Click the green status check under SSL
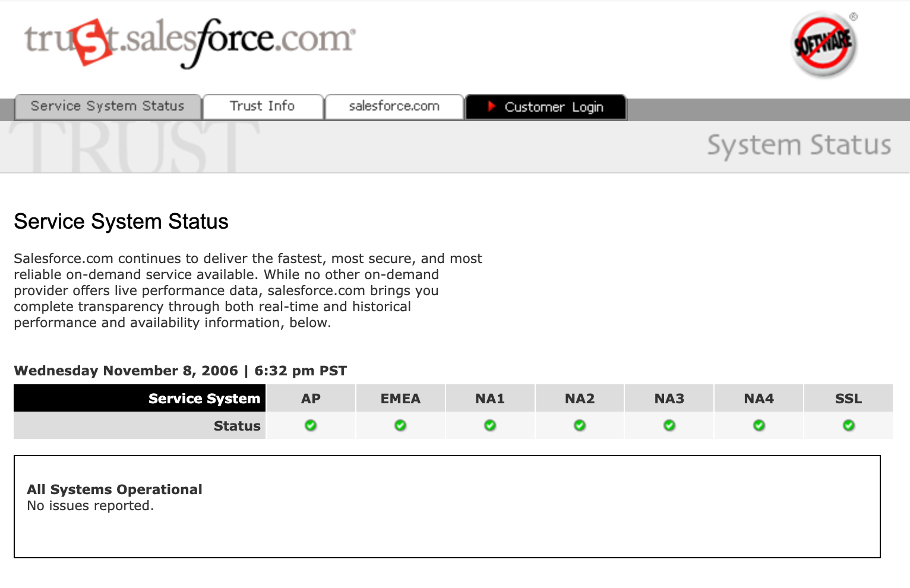This screenshot has height=588, width=910. click(849, 425)
